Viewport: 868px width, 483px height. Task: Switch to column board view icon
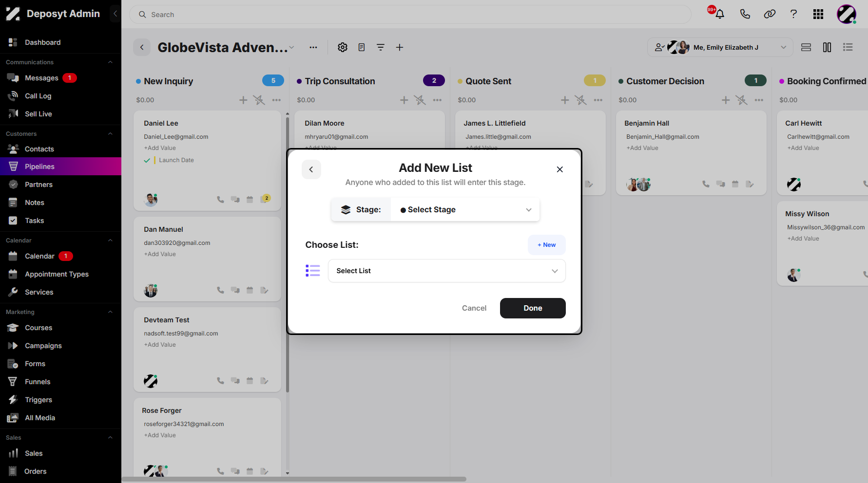827,47
